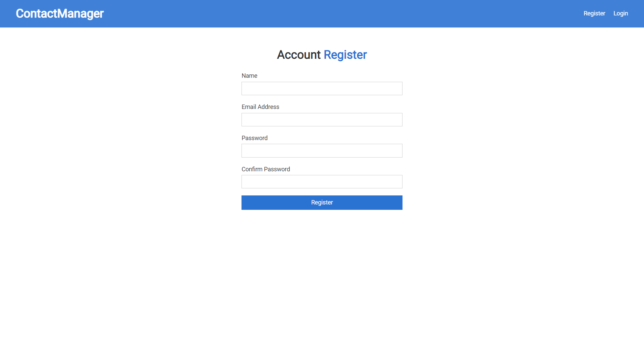Submit form with blue Register button
The image size is (644, 362).
coord(322,202)
